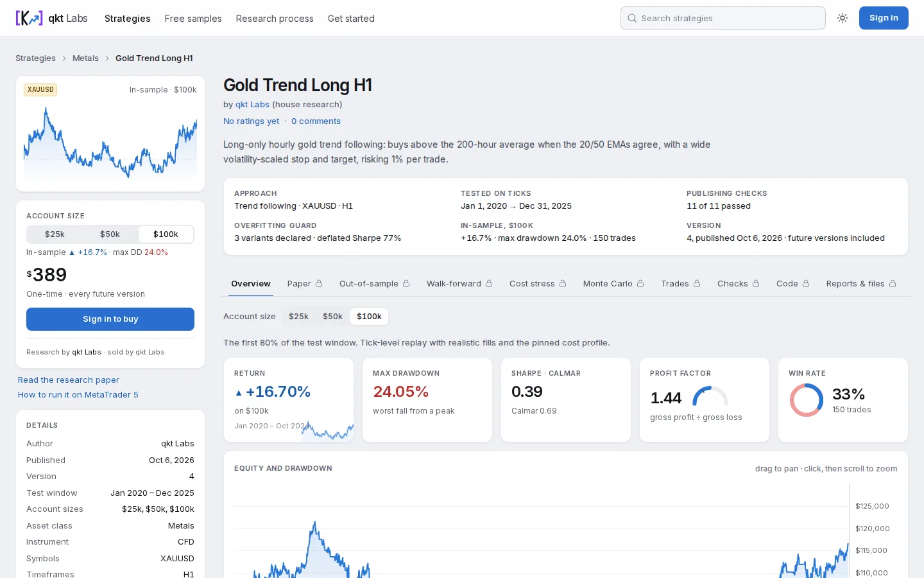
Task: Open Free samples in top navigation
Action: point(193,19)
